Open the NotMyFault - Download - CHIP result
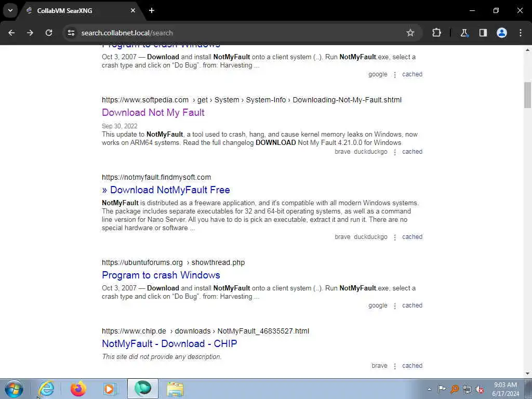532x399 pixels. click(x=169, y=344)
